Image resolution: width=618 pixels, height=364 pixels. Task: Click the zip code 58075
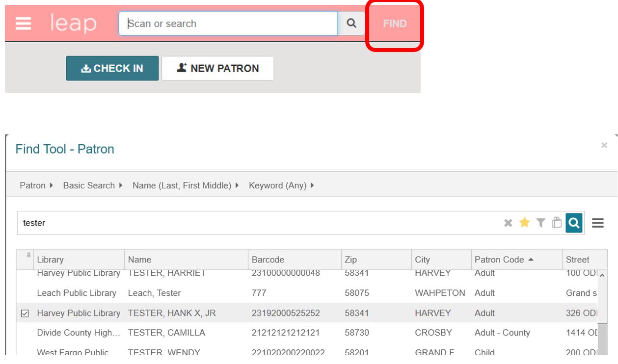(x=357, y=293)
